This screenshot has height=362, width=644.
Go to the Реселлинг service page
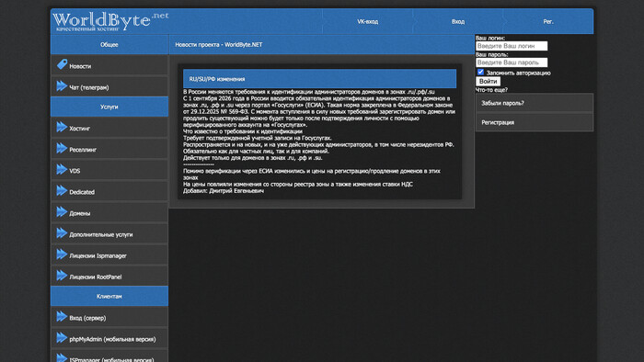tap(109, 149)
